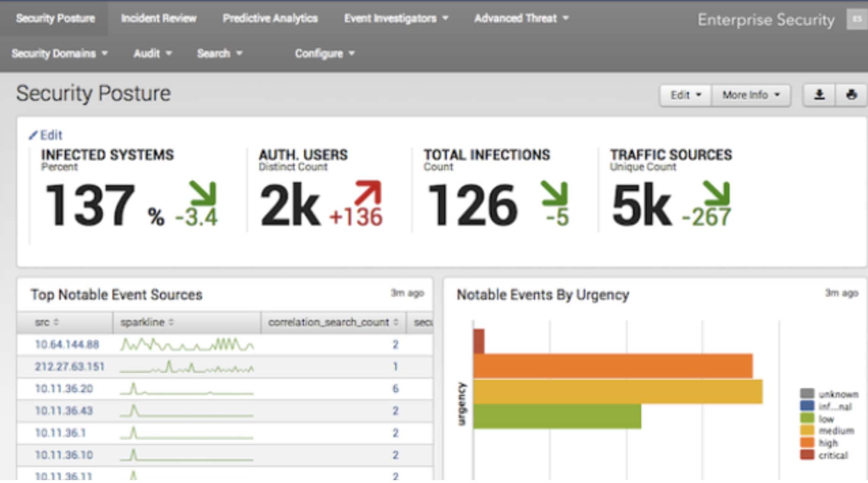868x483 pixels.
Task: Click the Top Notable Event Sources title
Action: (x=116, y=295)
